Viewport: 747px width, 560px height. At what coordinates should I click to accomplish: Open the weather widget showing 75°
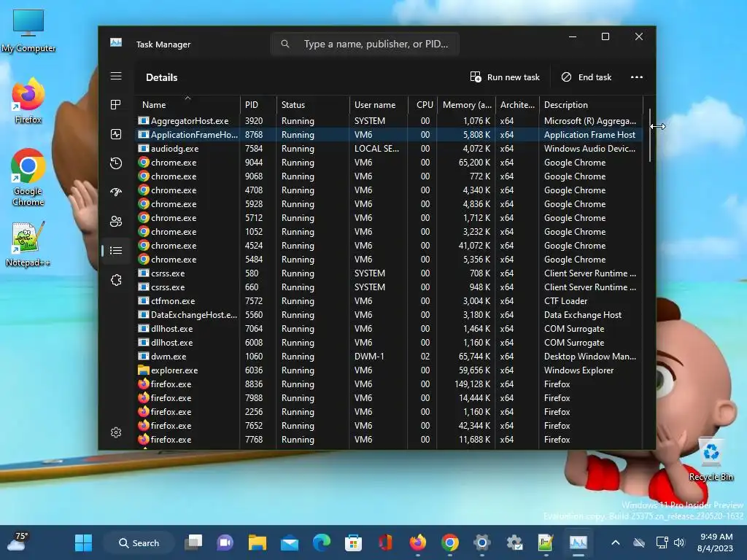(18, 542)
